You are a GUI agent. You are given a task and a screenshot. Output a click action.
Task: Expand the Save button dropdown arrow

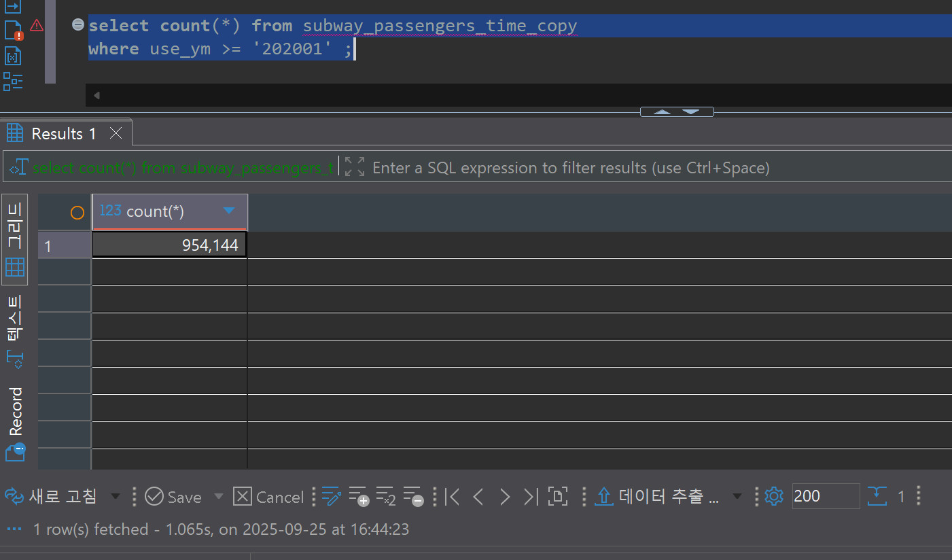coord(218,497)
